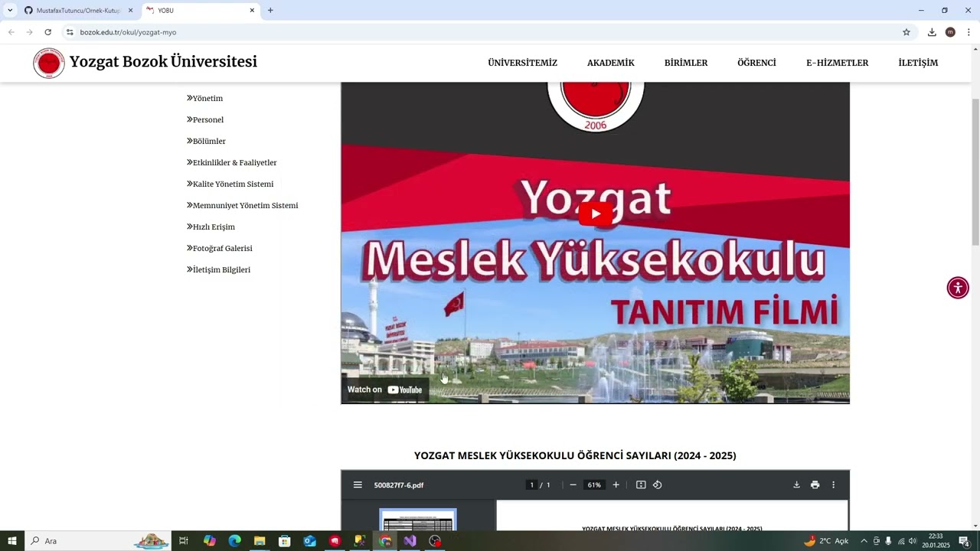The width and height of the screenshot is (980, 551).
Task: Open Microsoft Edge from the taskbar
Action: pos(234,541)
